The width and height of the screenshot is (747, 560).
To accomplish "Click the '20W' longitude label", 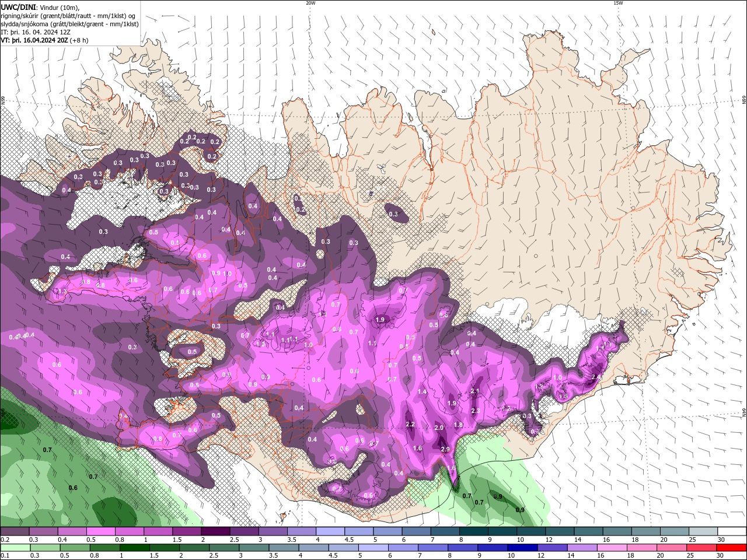I will click(x=310, y=3).
